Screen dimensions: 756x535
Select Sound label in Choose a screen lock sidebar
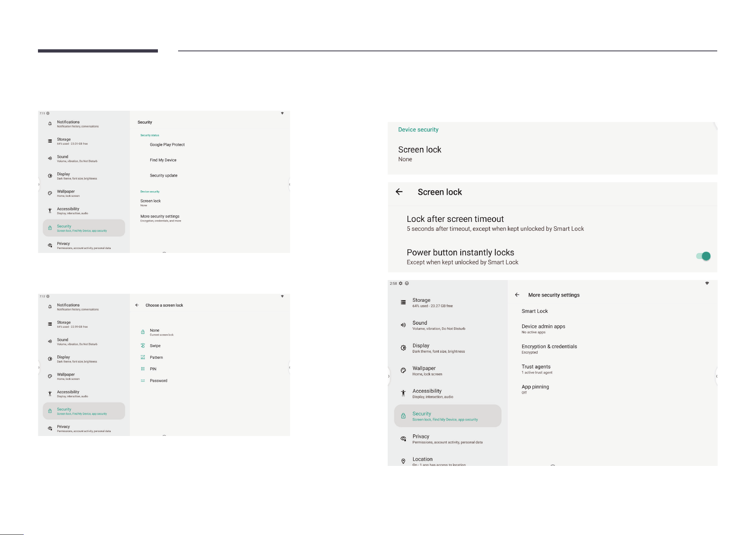[63, 340]
